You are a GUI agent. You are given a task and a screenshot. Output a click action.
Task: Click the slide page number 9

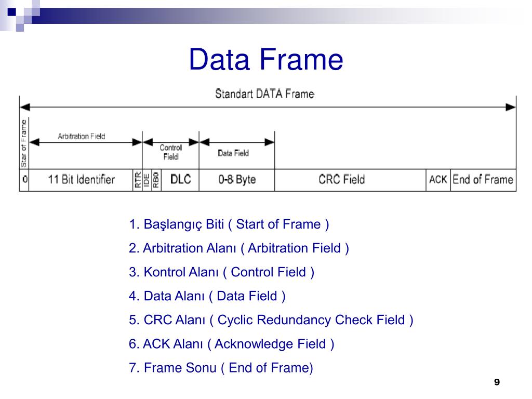coord(497,382)
